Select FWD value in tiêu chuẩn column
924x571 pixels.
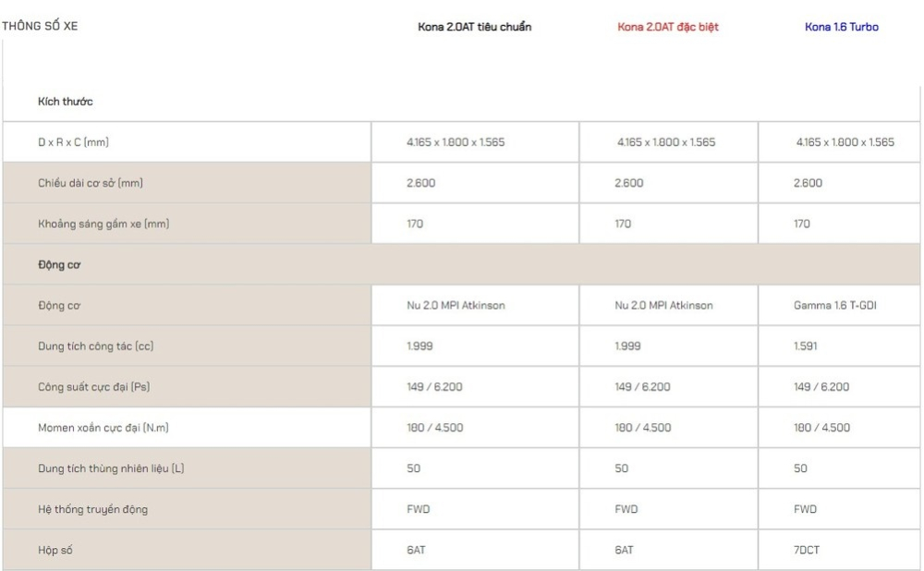pyautogui.click(x=418, y=509)
